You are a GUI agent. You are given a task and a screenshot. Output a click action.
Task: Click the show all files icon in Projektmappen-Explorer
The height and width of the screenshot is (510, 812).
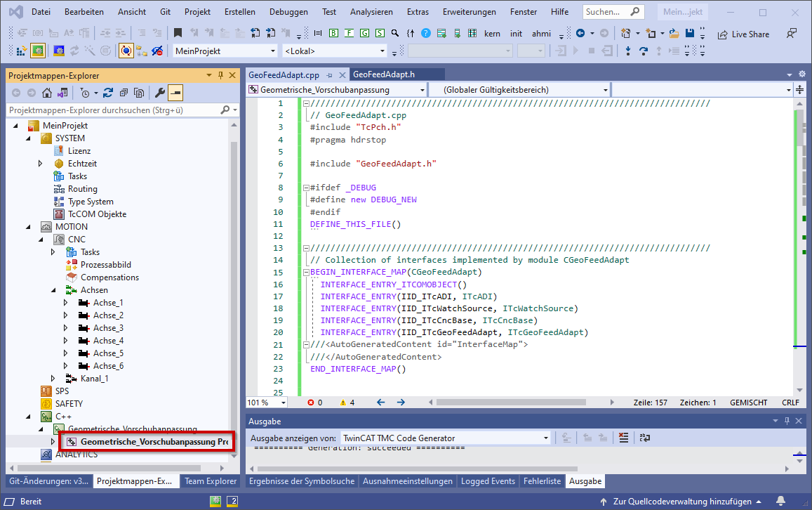pyautogui.click(x=139, y=93)
